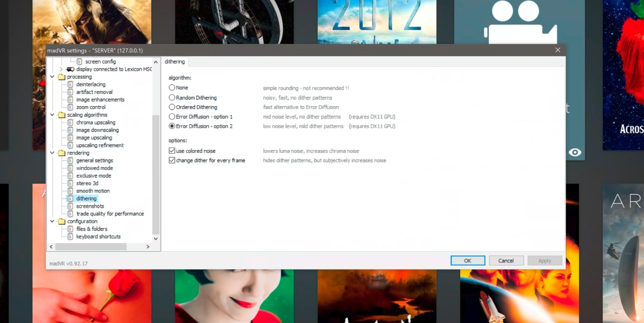Click the display device icon for Lexicon

click(71, 69)
